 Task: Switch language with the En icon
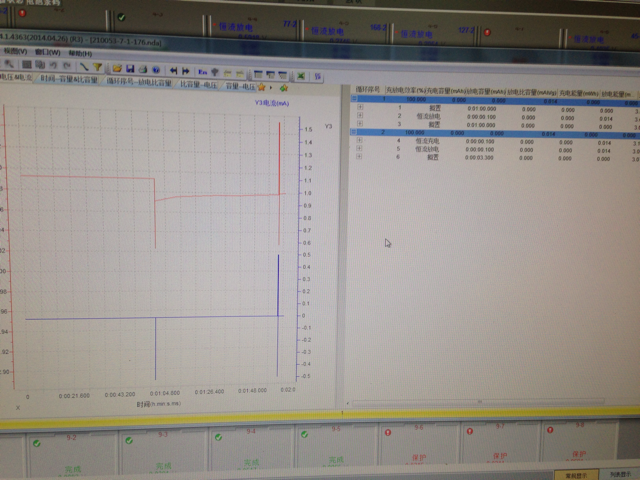point(203,72)
